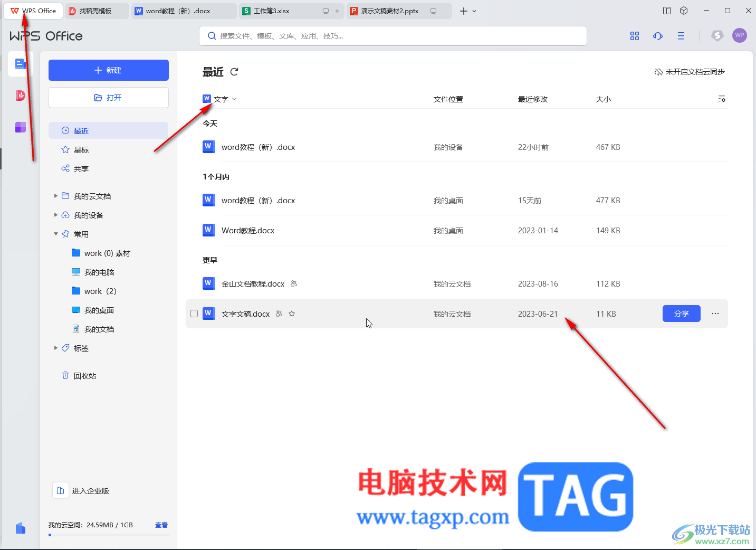Screen dimensions: 756x550
Task: Click the display icon on 演示文稿素材2.pptx tab
Action: point(433,11)
